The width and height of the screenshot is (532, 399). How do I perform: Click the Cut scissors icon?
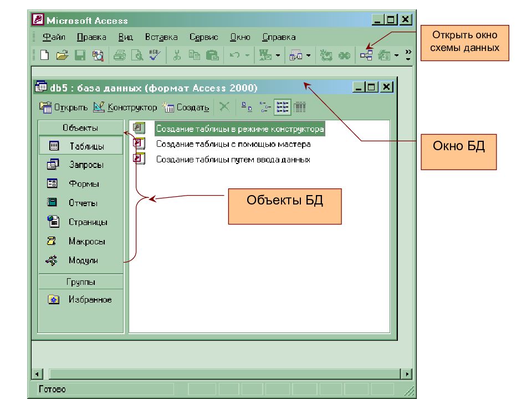177,55
